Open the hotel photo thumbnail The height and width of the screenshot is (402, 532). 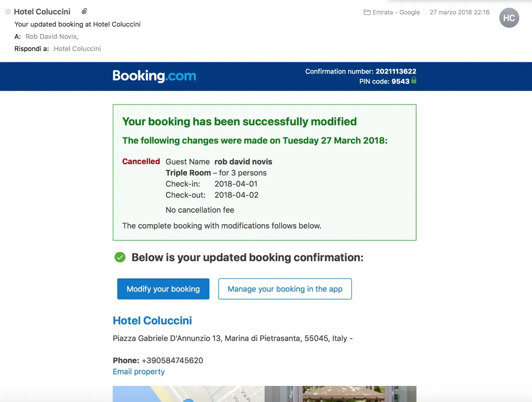[x=340, y=394]
